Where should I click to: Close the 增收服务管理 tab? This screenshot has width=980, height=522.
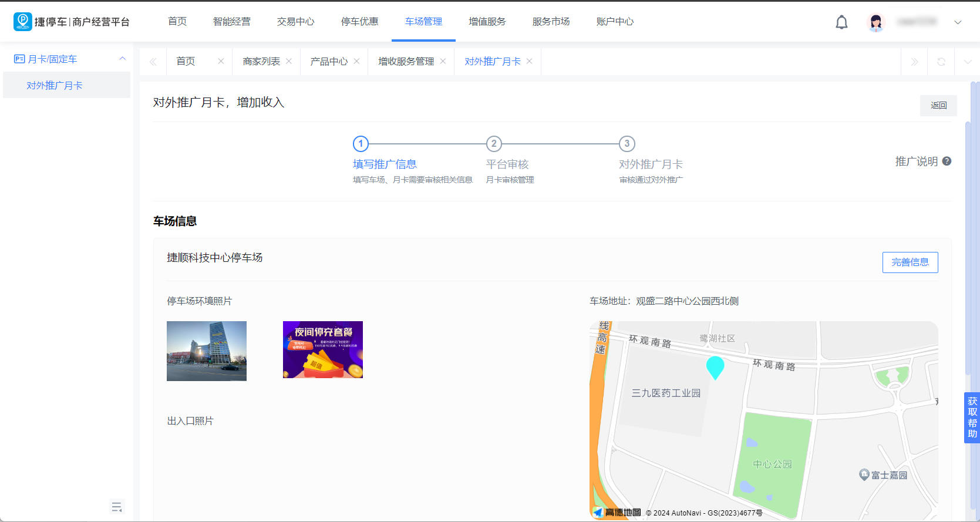click(x=443, y=61)
